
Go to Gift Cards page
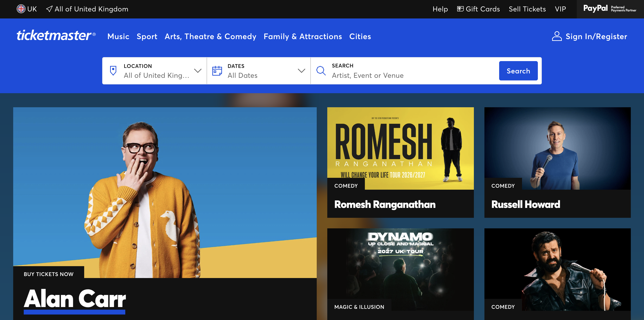pos(478,9)
